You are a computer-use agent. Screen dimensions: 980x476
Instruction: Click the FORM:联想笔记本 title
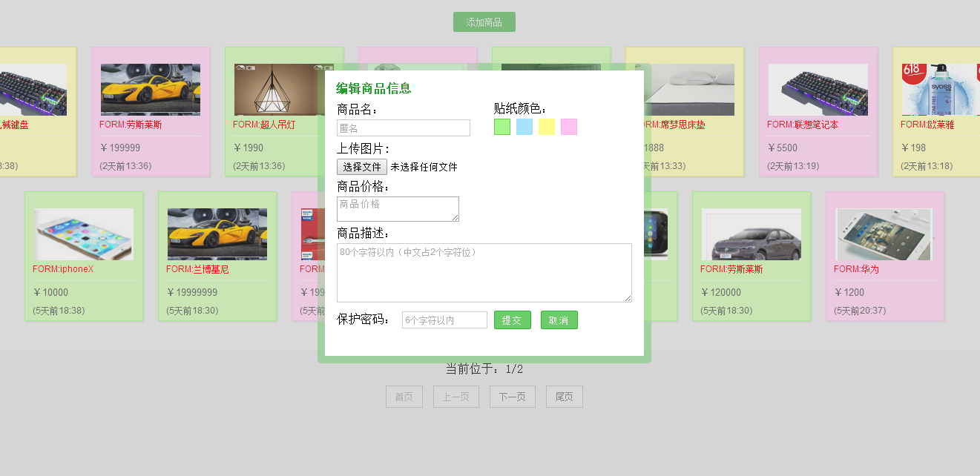803,125
